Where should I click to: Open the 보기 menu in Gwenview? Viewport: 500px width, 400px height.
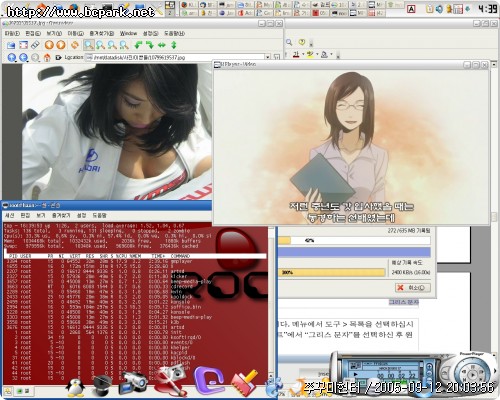tap(54, 34)
